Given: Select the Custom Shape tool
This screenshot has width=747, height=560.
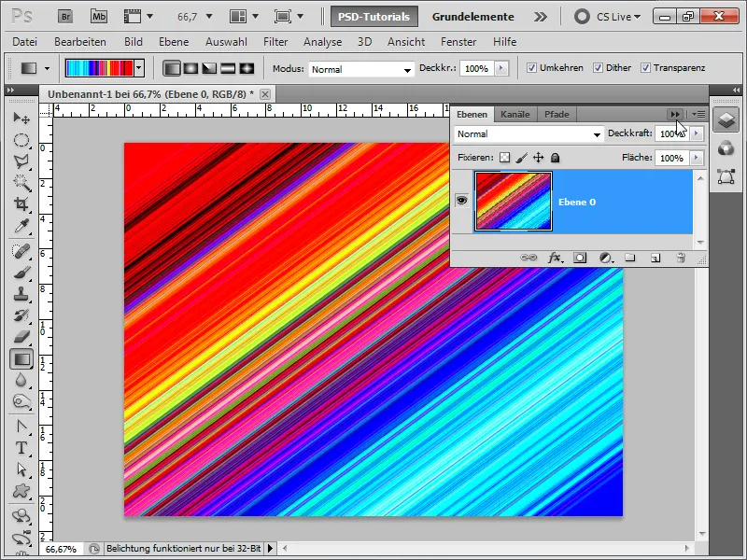Looking at the screenshot, I should click(21, 491).
